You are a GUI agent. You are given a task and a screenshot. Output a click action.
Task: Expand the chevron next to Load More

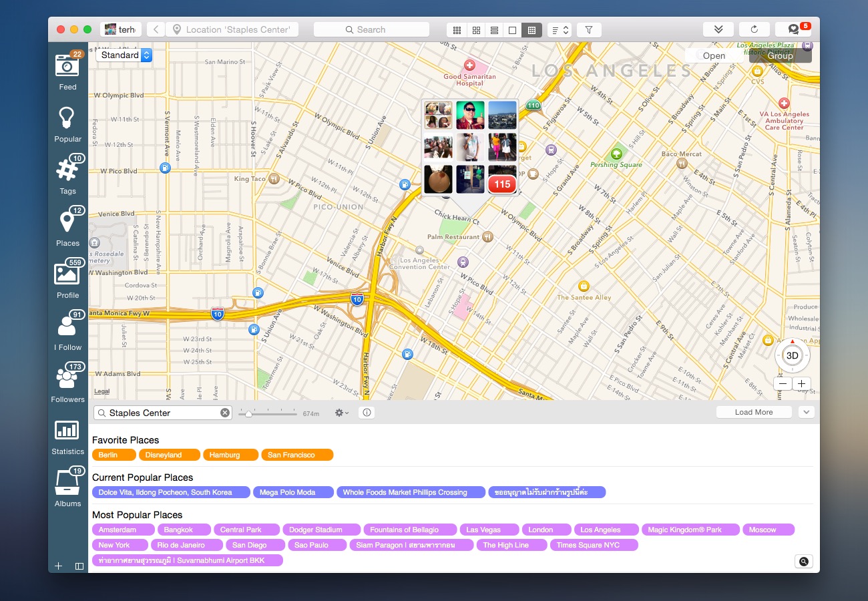pos(807,412)
